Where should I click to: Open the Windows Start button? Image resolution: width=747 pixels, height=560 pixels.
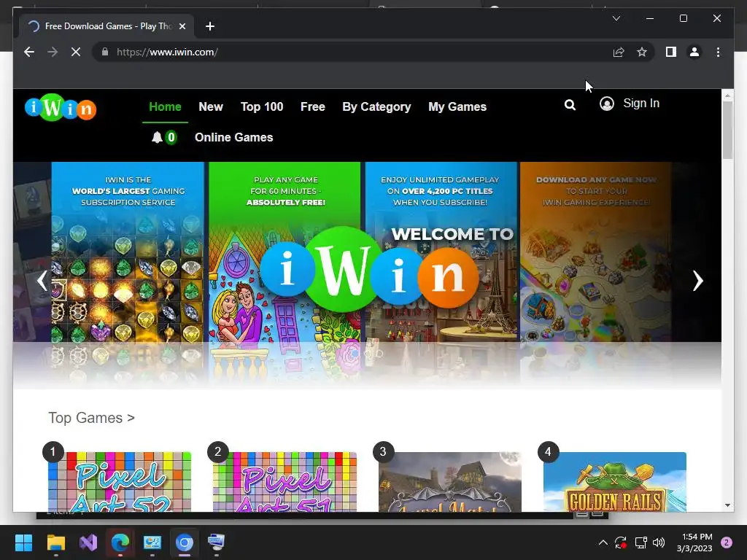coord(23,542)
